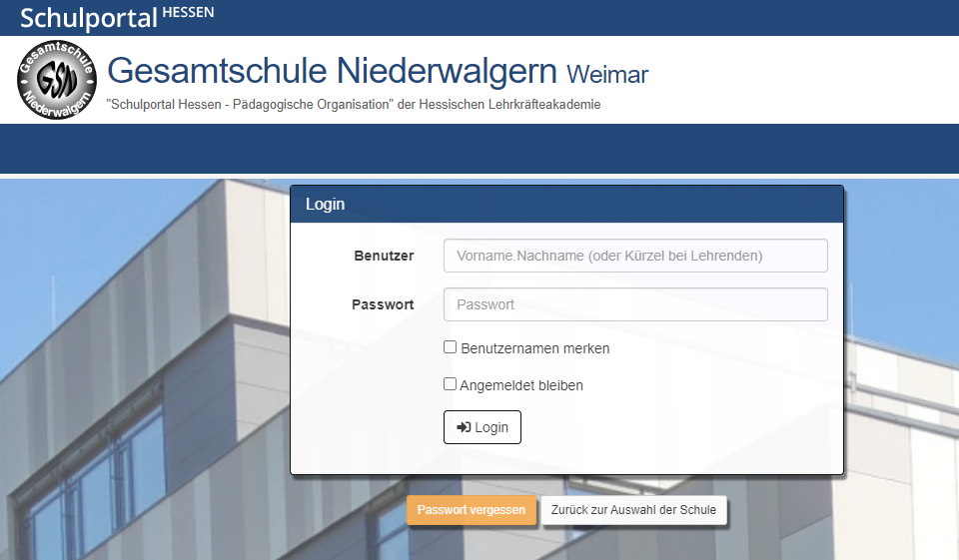Click the Gesamtschule Niederwalgern Weimar heading
959x560 pixels.
tap(378, 71)
